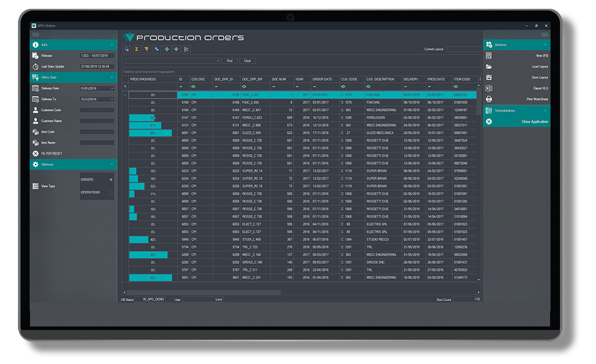Image resolution: width=596 pixels, height=364 pixels.
Task: Click the Export XLS label
Action: pyautogui.click(x=541, y=88)
